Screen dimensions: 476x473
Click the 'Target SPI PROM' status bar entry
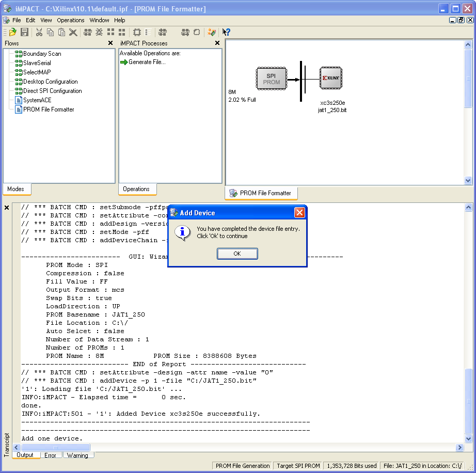tap(298, 466)
